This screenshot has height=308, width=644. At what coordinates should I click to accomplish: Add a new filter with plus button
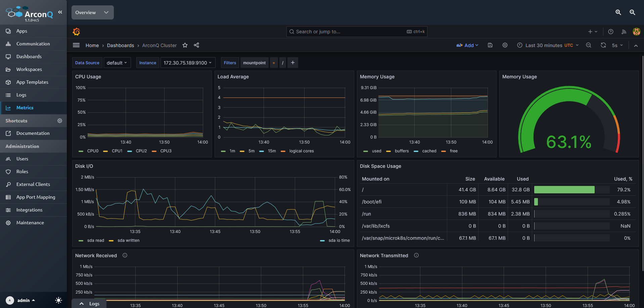click(x=293, y=63)
